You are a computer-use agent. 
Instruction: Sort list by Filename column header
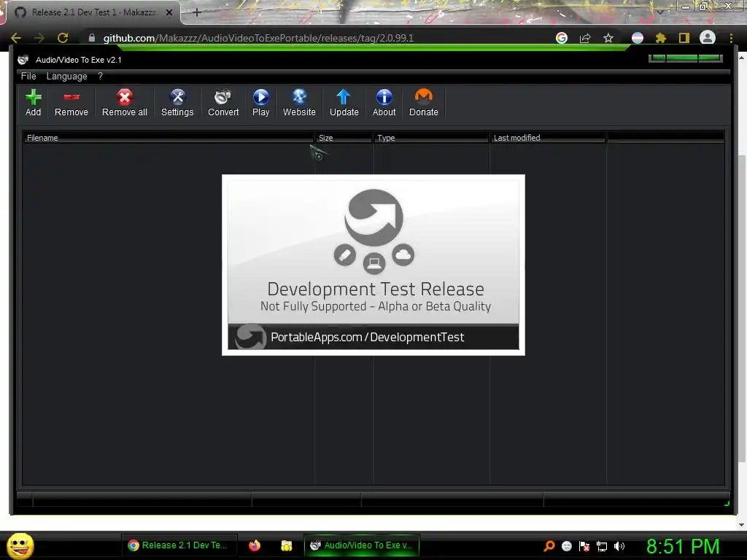point(169,138)
